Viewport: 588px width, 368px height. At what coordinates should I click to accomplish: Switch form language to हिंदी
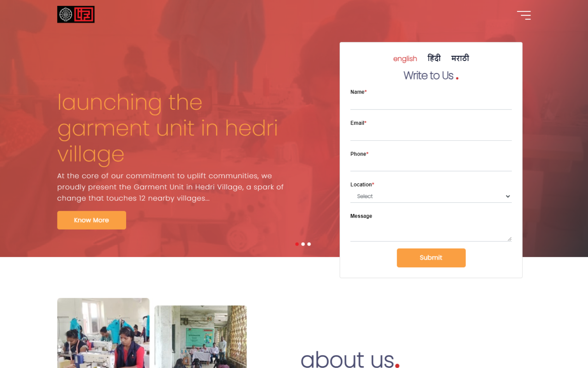(434, 58)
